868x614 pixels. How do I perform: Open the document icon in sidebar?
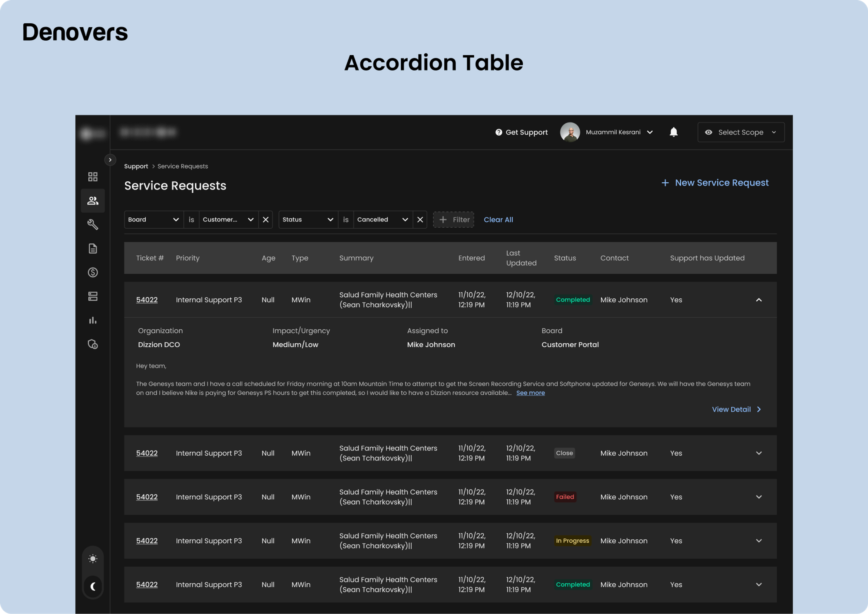pyautogui.click(x=93, y=248)
